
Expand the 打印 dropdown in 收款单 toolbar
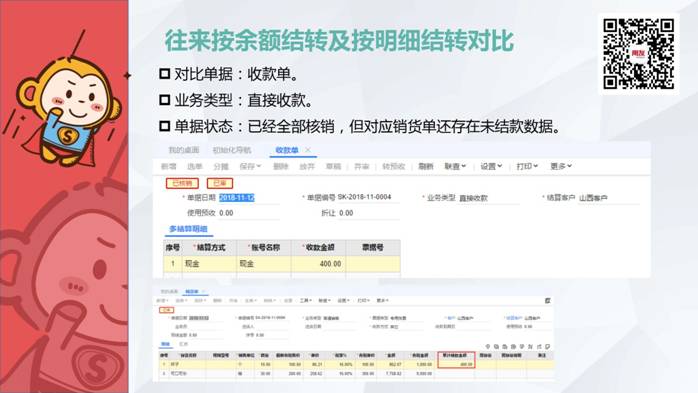(x=527, y=166)
